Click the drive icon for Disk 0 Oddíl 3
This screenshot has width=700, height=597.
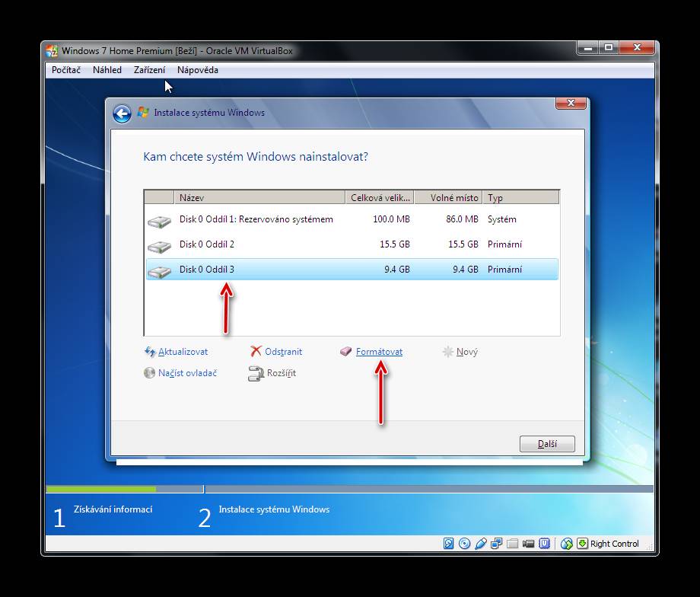point(159,271)
